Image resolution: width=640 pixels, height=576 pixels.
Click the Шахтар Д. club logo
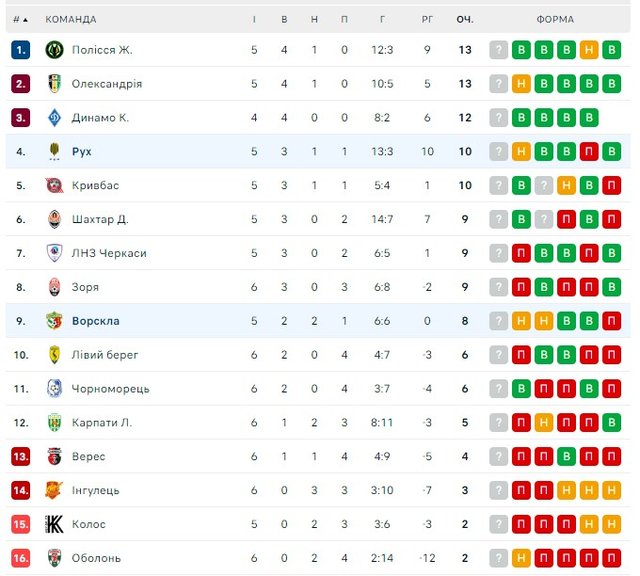54,219
